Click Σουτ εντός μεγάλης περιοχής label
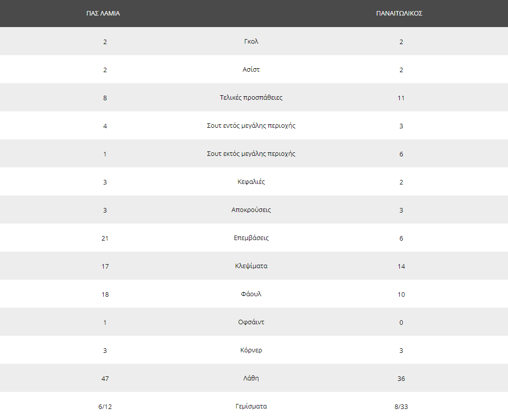This screenshot has width=508, height=420. pos(251,125)
